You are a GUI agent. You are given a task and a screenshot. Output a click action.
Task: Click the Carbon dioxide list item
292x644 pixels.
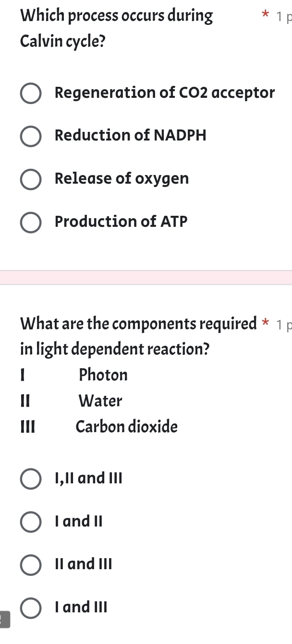(126, 427)
